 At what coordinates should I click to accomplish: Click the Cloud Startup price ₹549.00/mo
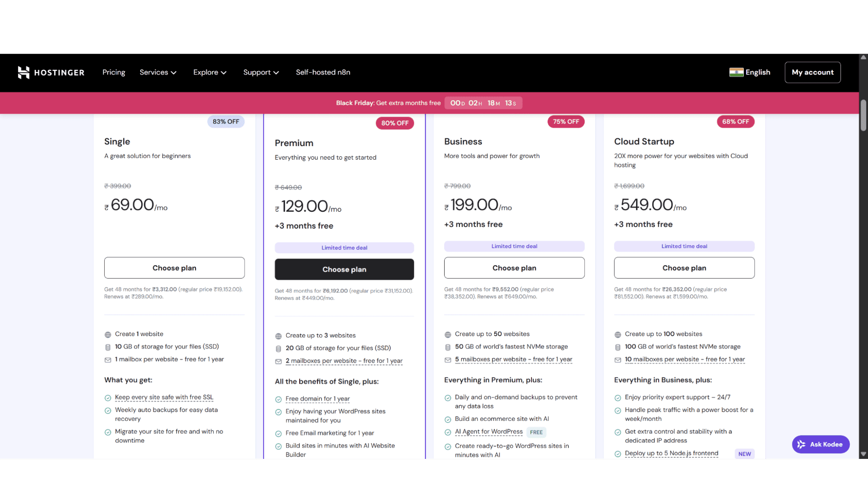(650, 205)
